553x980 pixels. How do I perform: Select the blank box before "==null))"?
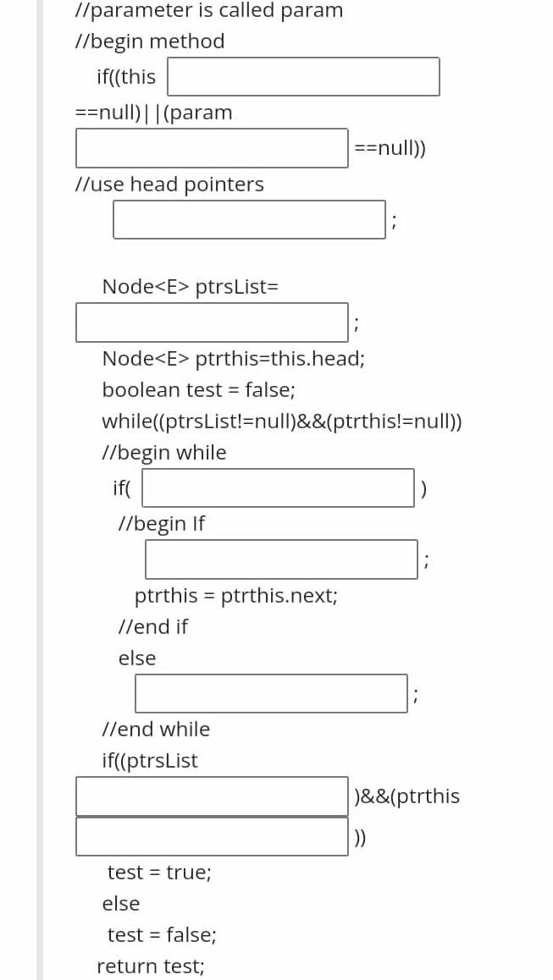point(212,147)
